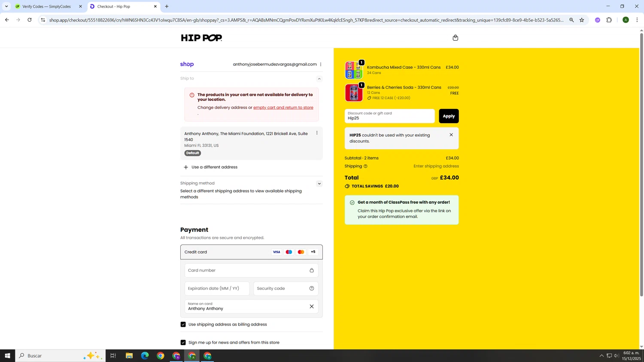Viewport: 644px width, 362px height.
Task: Click the Buscar taskbar search box
Action: [61, 356]
